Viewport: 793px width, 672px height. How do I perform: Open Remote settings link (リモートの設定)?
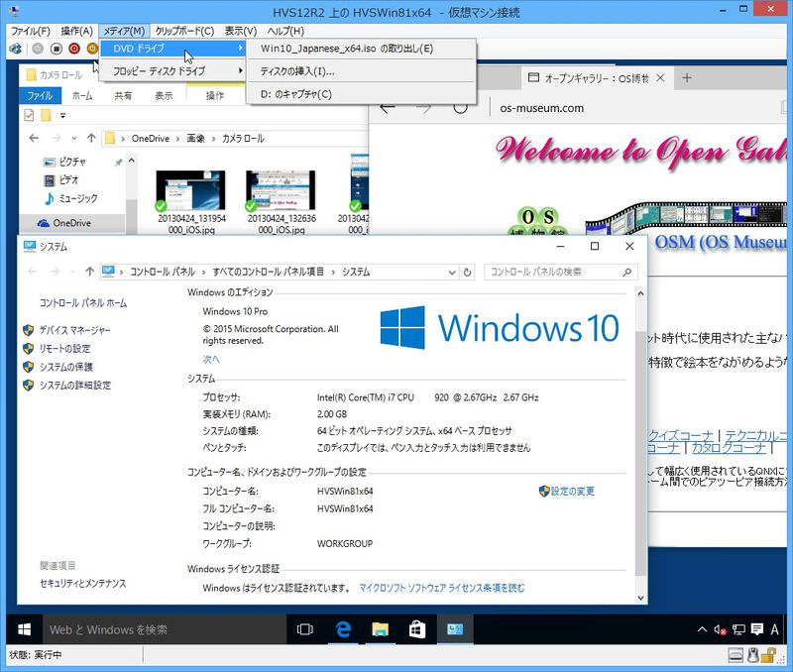pos(64,348)
